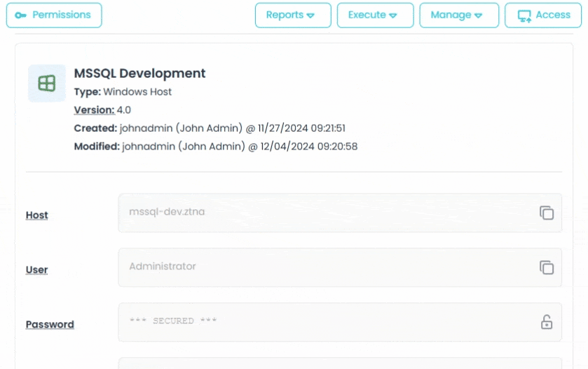Click the Windows Host record icon

click(47, 83)
